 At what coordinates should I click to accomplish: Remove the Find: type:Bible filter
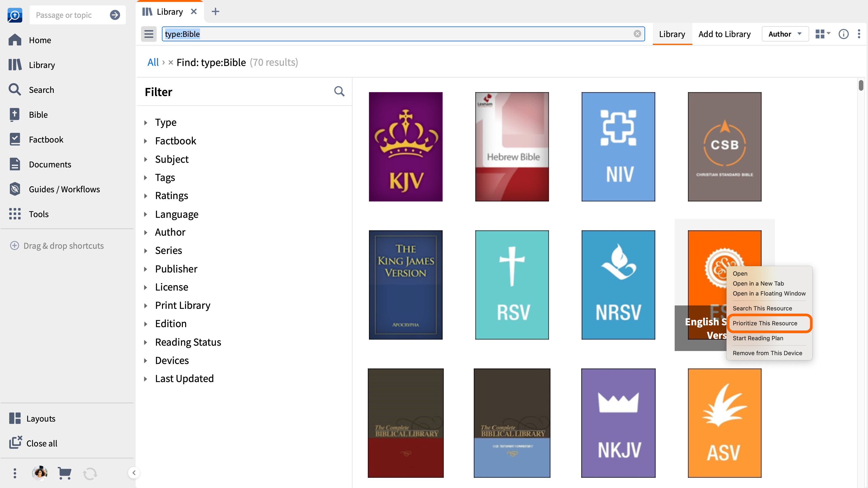pyautogui.click(x=170, y=62)
